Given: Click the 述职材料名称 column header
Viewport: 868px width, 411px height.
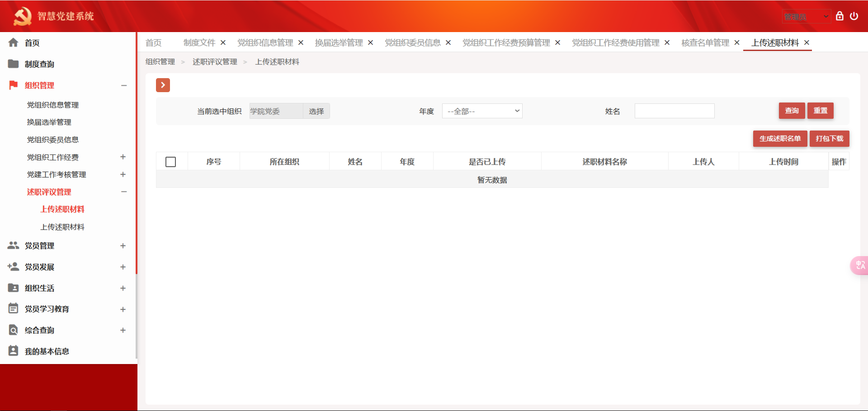Looking at the screenshot, I should 605,162.
